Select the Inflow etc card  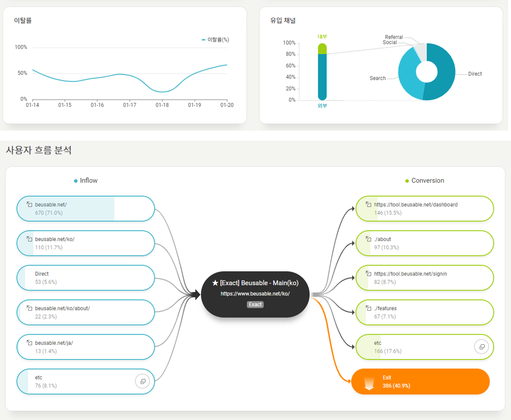85,381
